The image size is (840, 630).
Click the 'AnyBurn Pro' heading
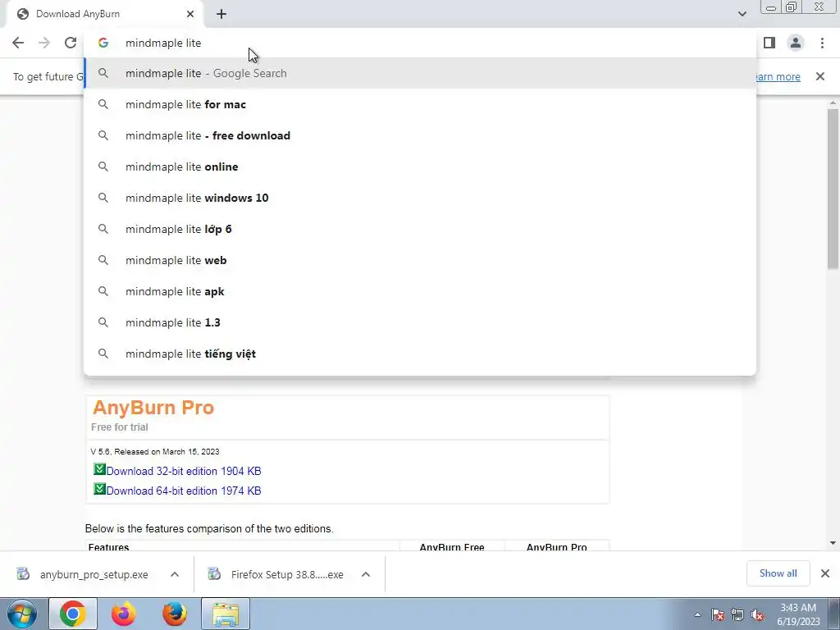pyautogui.click(x=153, y=408)
